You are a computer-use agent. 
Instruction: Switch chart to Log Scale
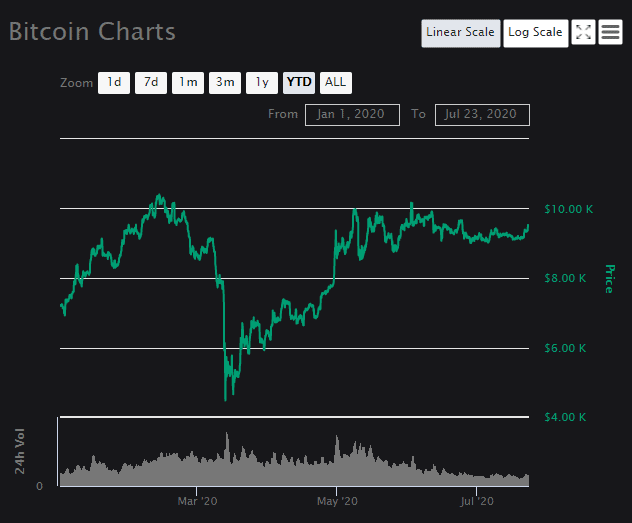pos(536,33)
